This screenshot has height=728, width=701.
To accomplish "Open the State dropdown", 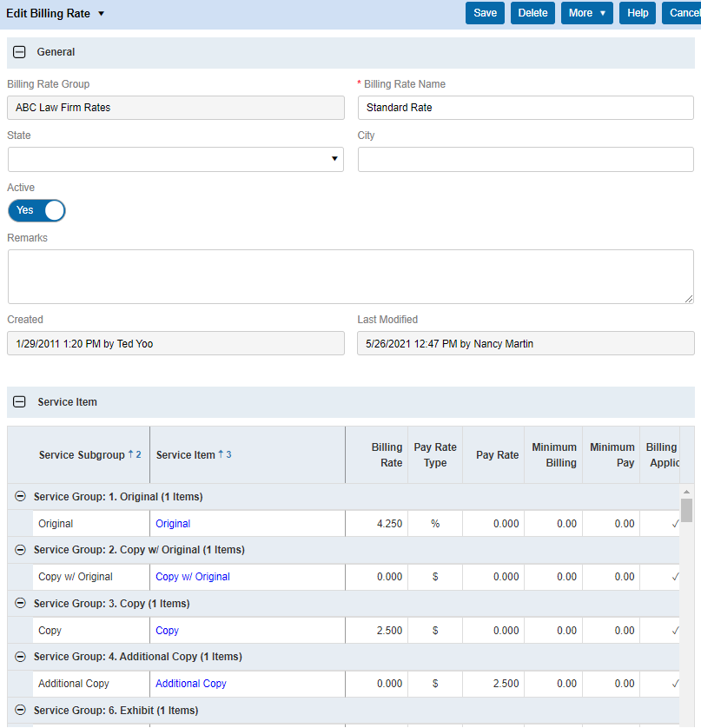I will click(334, 159).
